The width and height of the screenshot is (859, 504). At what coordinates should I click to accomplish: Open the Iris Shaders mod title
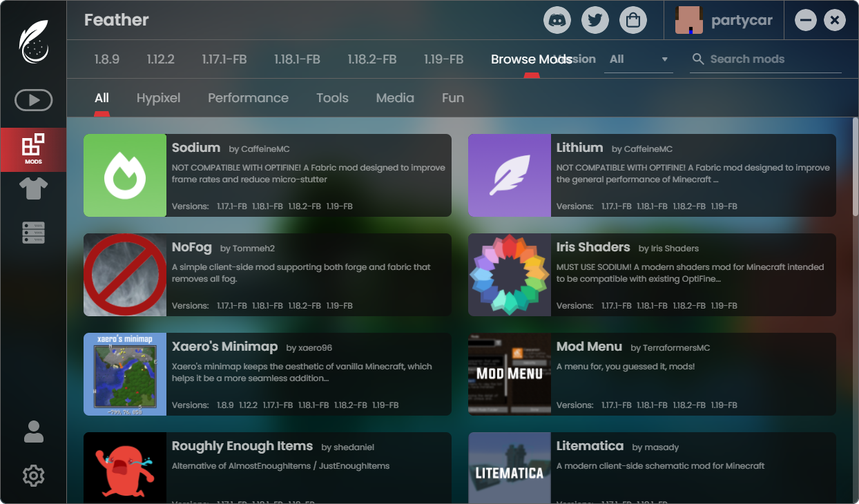click(593, 247)
